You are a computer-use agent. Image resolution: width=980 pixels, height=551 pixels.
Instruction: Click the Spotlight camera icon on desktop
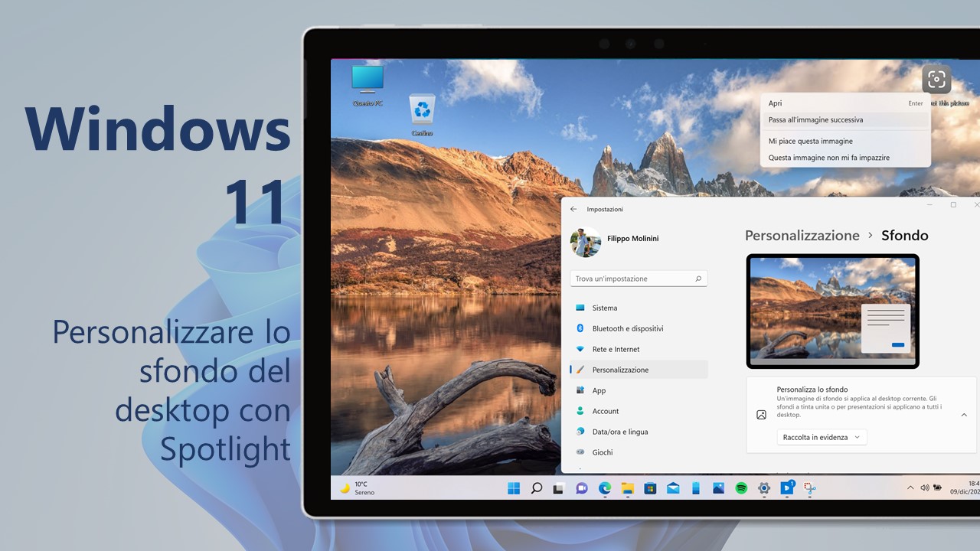point(936,79)
